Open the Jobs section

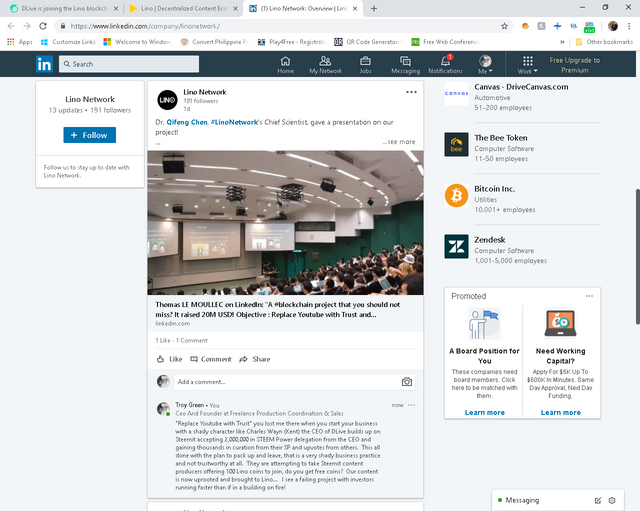click(365, 65)
